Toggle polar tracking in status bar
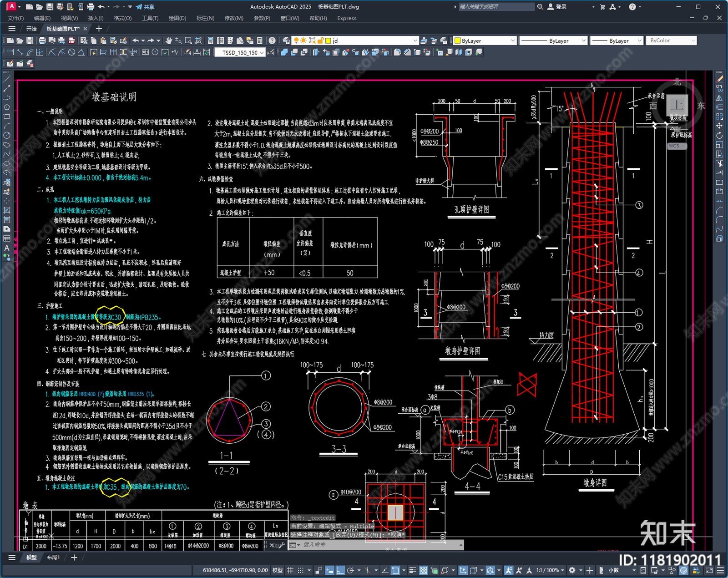The width and height of the screenshot is (728, 578). click(350, 570)
